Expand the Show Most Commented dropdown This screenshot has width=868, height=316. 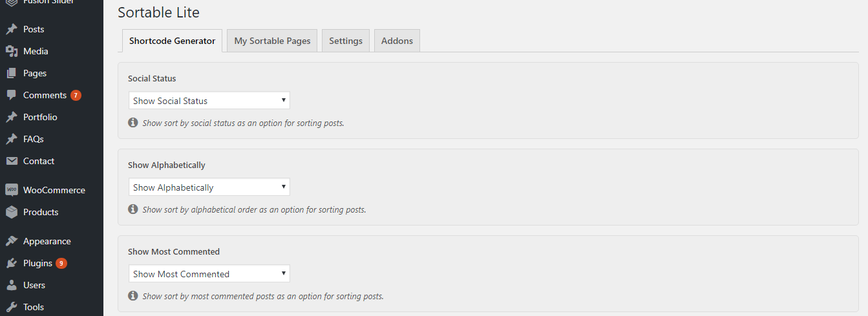[209, 273]
